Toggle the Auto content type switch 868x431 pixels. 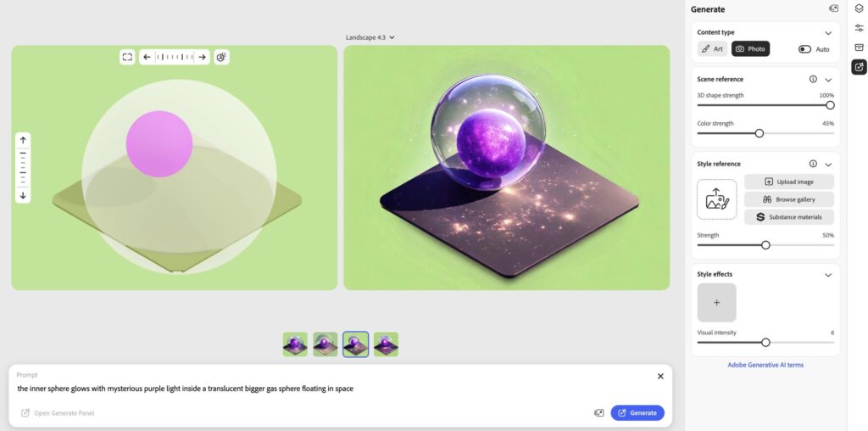tap(804, 49)
